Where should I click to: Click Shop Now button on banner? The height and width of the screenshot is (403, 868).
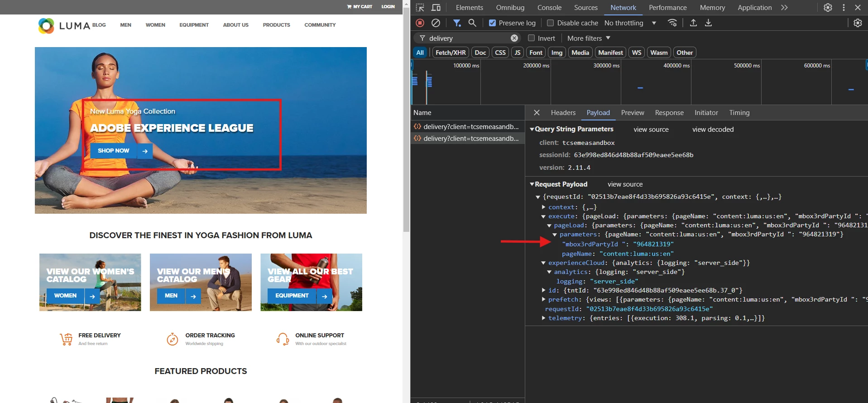[x=114, y=151]
